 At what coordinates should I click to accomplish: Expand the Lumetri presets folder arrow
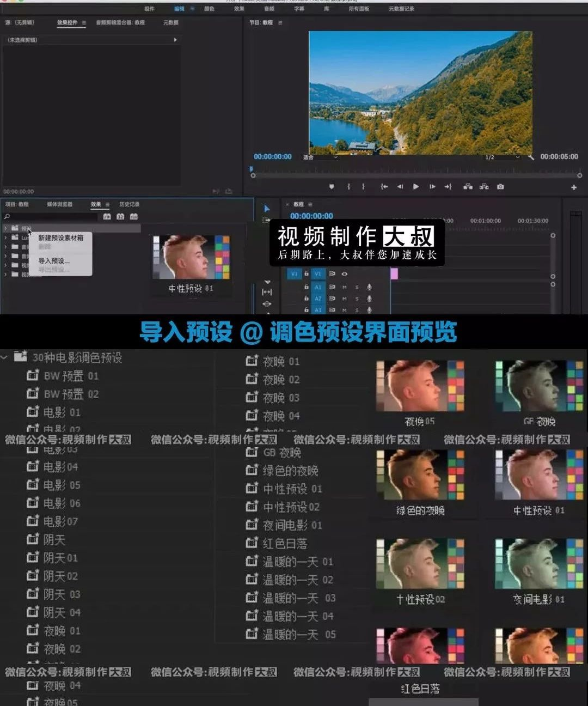(5, 238)
